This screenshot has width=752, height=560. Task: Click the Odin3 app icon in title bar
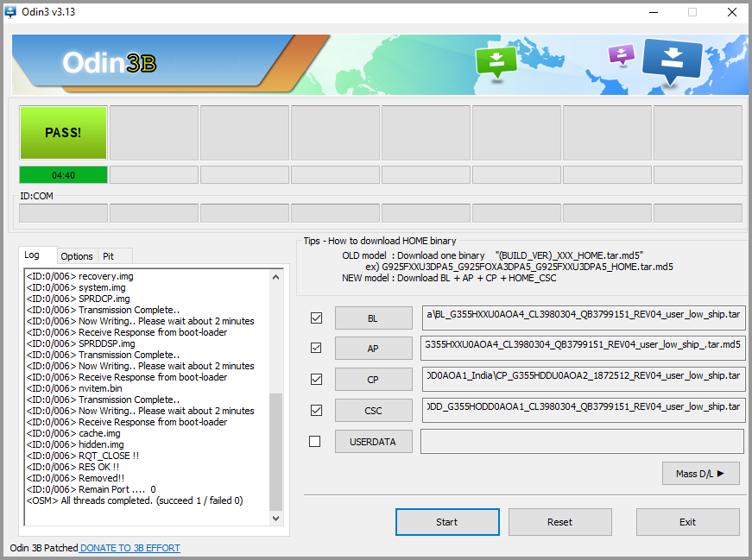10,12
